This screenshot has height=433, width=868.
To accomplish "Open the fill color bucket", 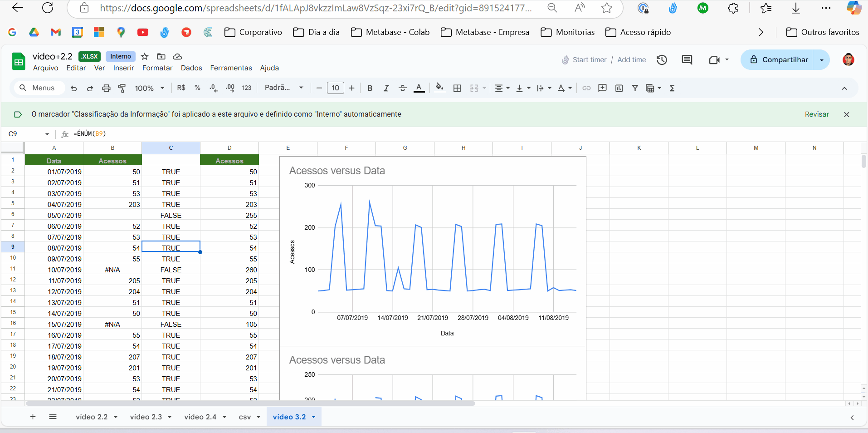I will [439, 88].
